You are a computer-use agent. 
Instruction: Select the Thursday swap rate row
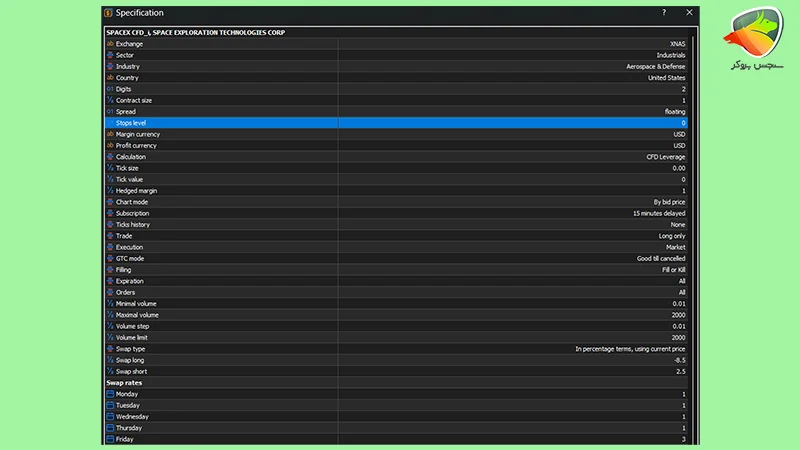(x=396, y=428)
